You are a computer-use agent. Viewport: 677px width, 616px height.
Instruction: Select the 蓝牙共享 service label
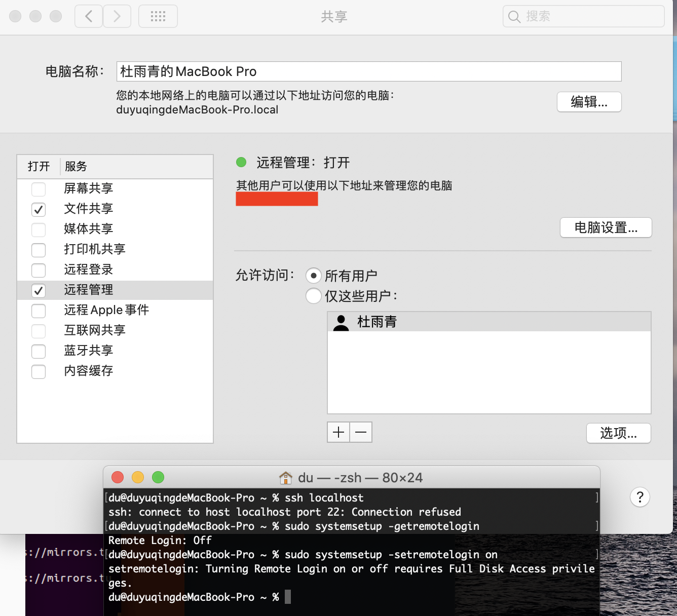(89, 351)
